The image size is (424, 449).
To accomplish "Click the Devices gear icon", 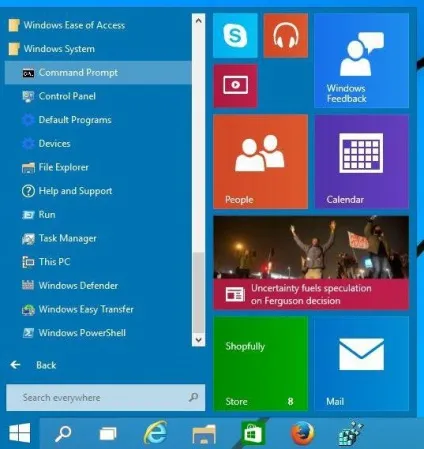I will pyautogui.click(x=28, y=144).
